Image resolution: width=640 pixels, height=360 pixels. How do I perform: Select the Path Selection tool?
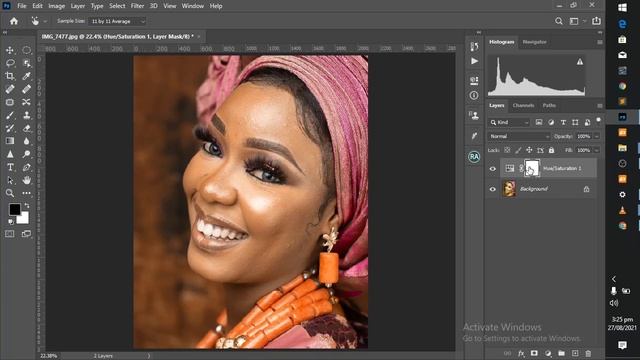[10, 180]
